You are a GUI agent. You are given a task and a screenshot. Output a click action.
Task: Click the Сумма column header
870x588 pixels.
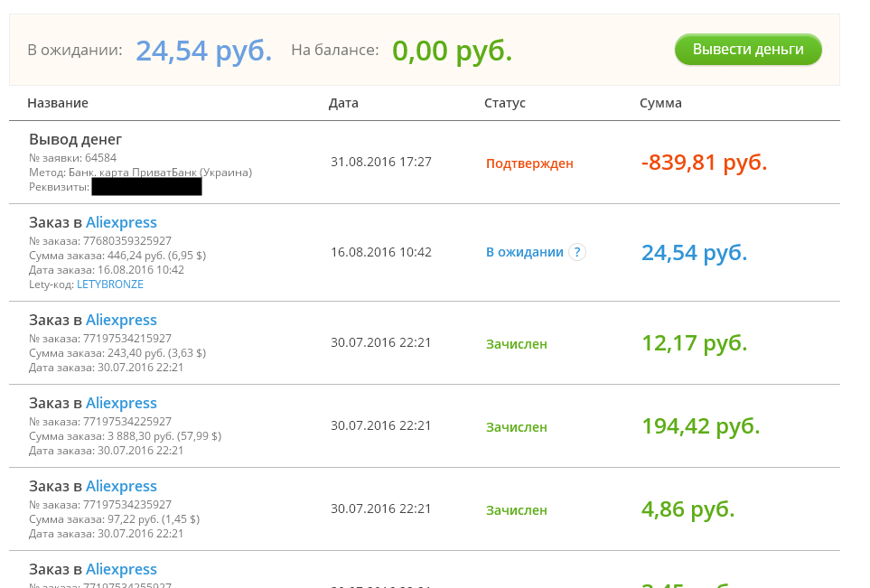660,103
